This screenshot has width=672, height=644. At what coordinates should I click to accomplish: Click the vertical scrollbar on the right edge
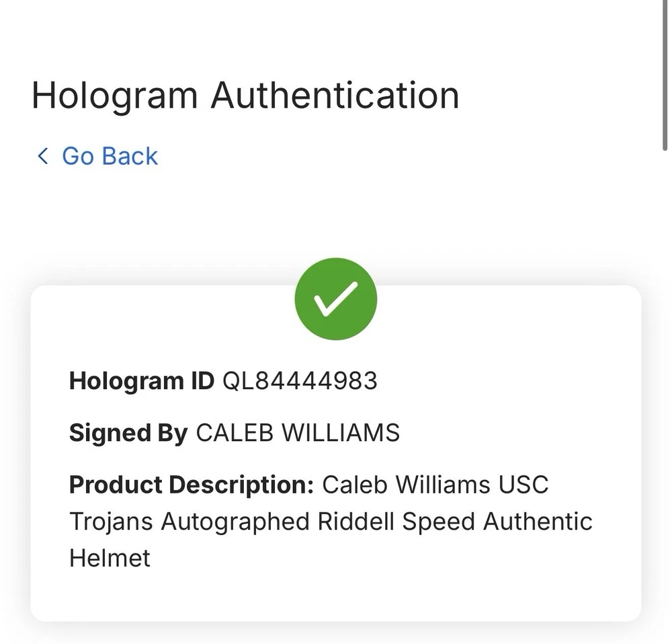pyautogui.click(x=665, y=74)
